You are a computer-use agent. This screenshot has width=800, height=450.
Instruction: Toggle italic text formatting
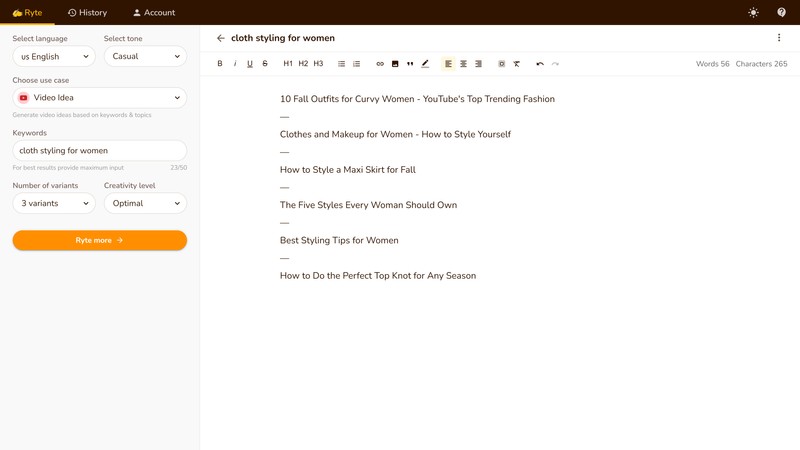coord(235,64)
